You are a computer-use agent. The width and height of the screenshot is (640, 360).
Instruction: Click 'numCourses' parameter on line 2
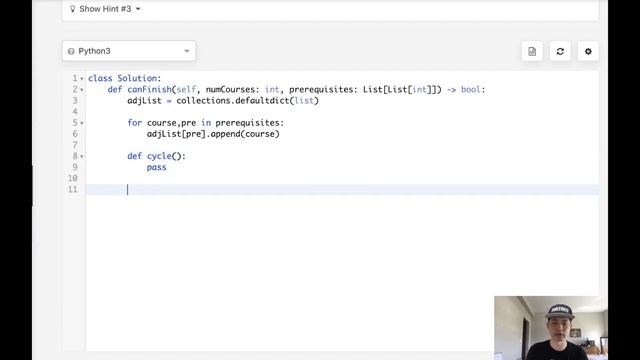[230, 89]
